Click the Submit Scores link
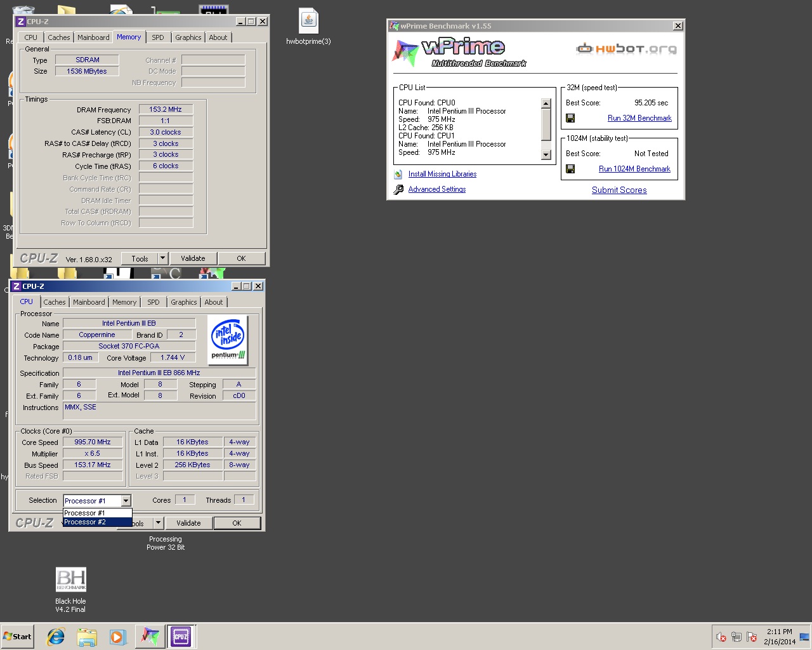The height and width of the screenshot is (650, 812). pyautogui.click(x=619, y=190)
